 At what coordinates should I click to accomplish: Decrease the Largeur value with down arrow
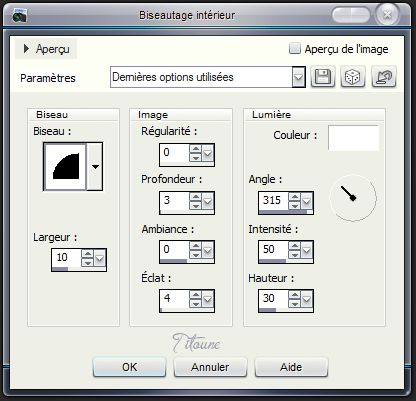[x=88, y=262]
